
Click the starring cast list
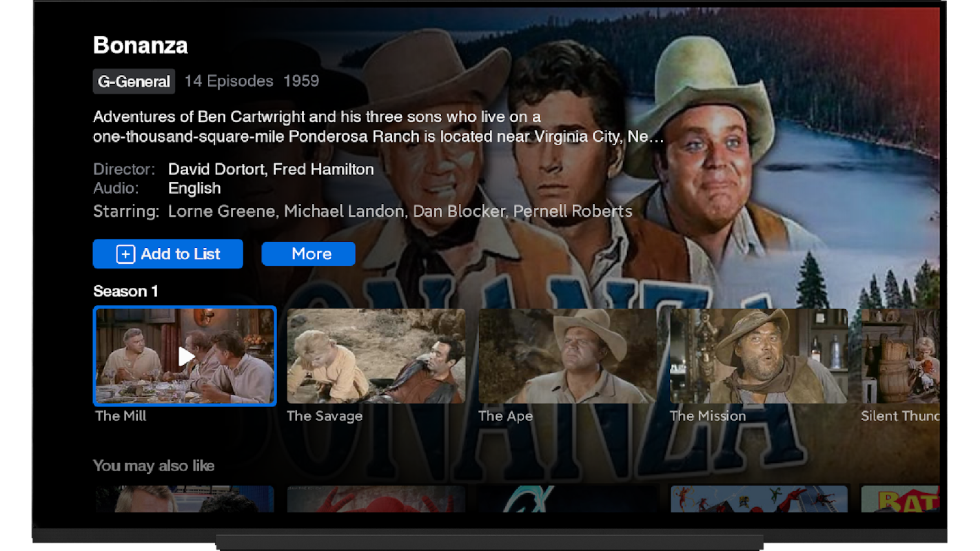(400, 211)
